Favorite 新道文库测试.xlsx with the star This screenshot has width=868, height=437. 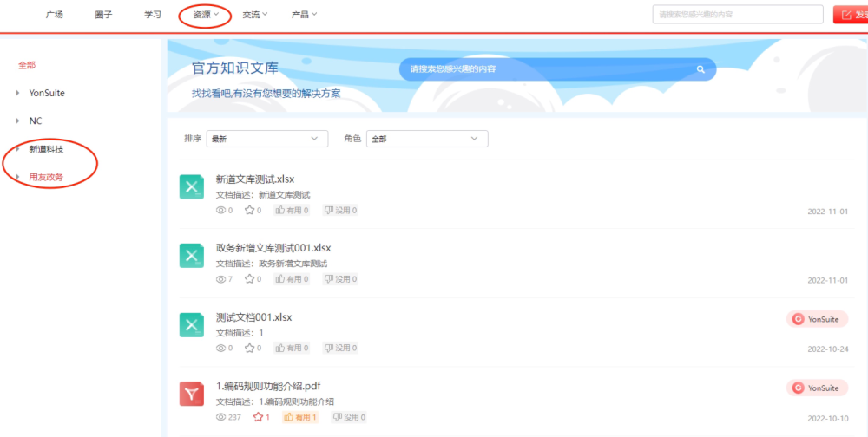pyautogui.click(x=250, y=210)
